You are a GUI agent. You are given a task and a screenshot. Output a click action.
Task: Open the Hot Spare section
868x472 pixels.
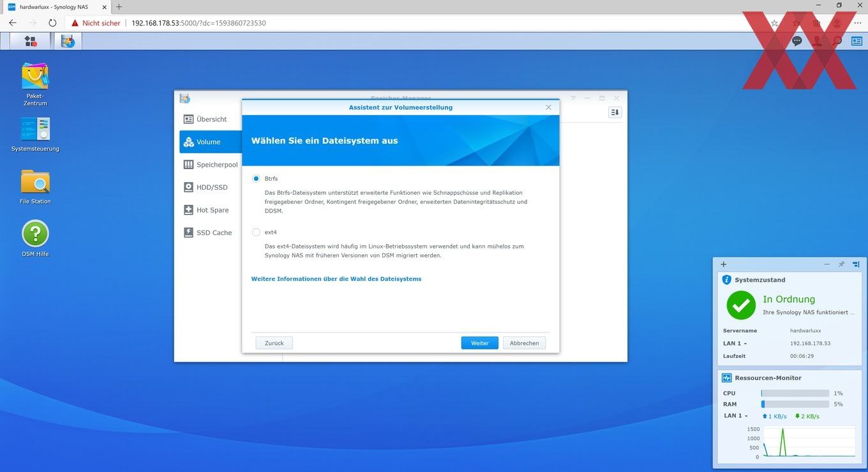pos(211,210)
